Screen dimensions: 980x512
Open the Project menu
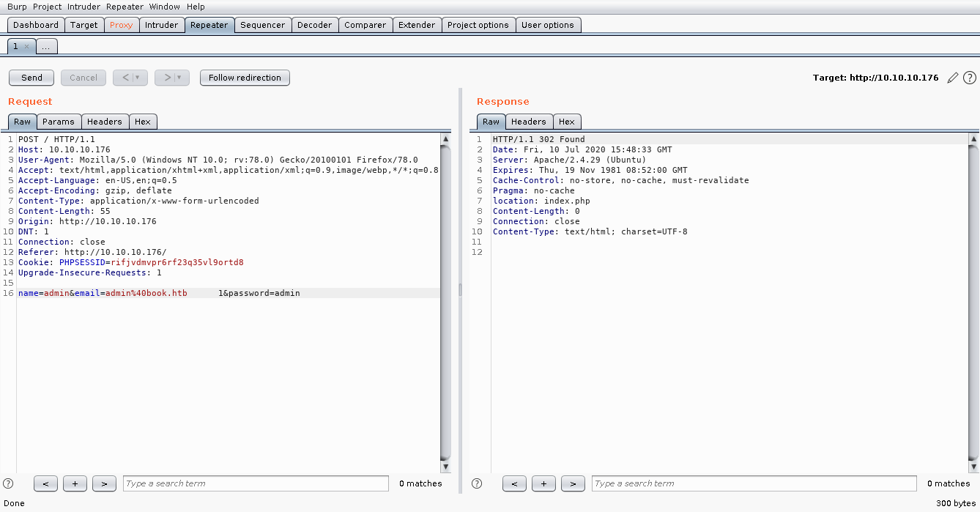click(x=47, y=7)
